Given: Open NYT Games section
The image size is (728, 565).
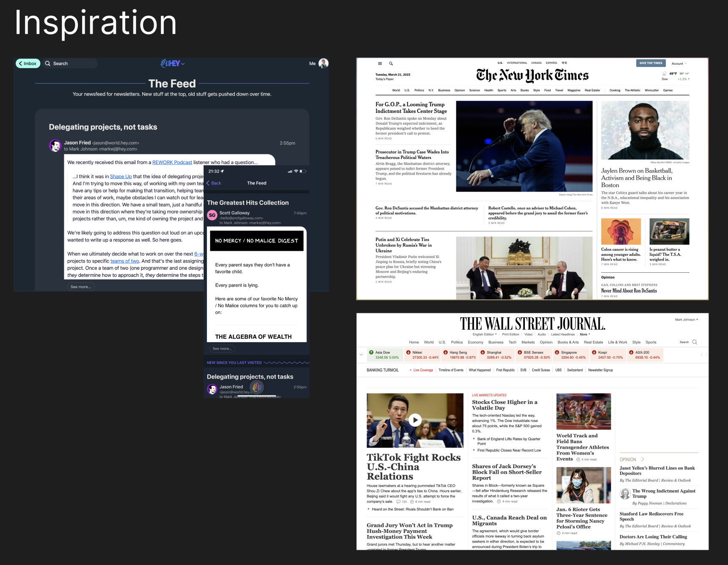Looking at the screenshot, I should [x=668, y=90].
